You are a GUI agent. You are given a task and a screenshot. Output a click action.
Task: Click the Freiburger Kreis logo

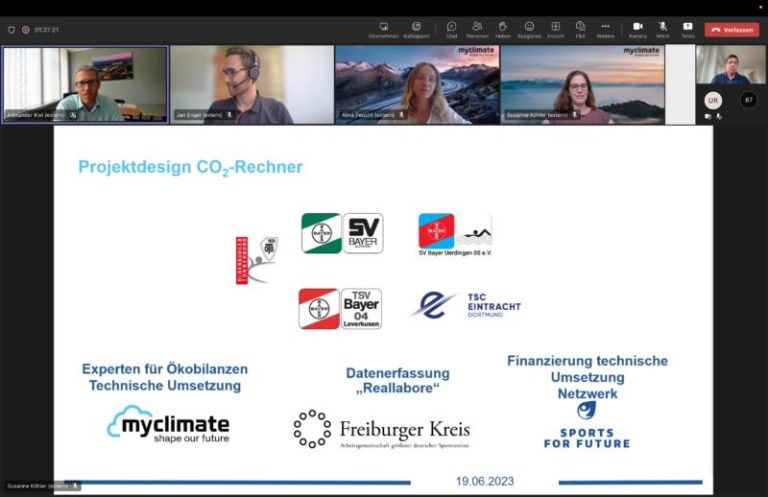click(382, 429)
